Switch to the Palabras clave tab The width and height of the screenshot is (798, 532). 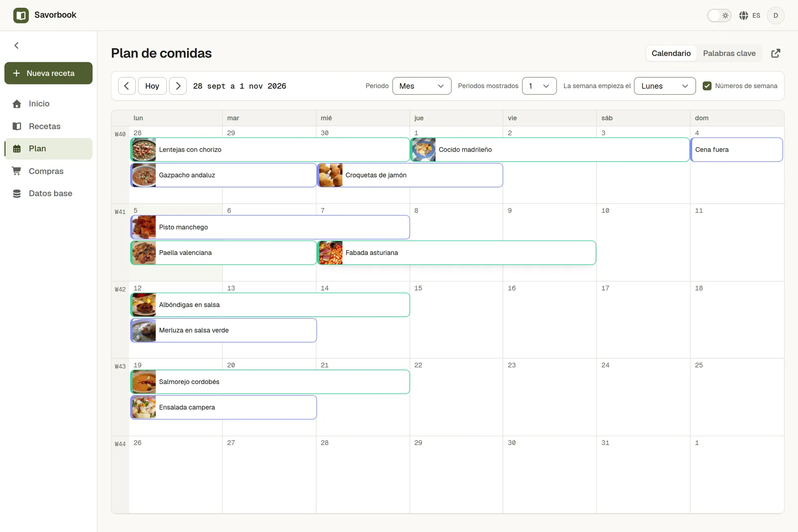click(729, 53)
